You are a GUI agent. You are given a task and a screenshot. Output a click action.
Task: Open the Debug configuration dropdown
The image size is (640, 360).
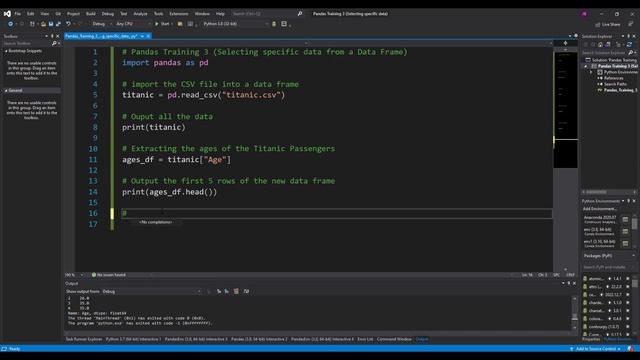click(x=102, y=24)
